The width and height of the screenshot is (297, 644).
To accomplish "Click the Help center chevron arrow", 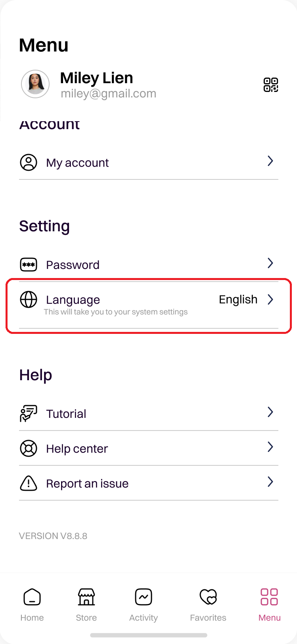I will point(270,447).
